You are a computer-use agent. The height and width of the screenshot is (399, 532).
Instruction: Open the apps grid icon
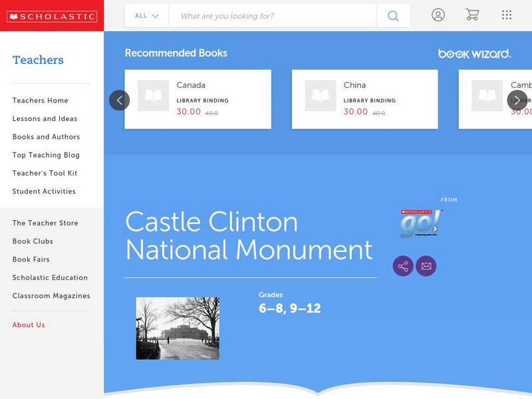[x=507, y=15]
